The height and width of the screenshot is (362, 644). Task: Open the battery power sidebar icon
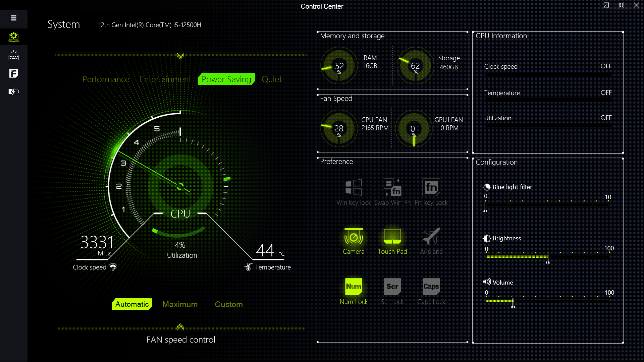tap(14, 92)
